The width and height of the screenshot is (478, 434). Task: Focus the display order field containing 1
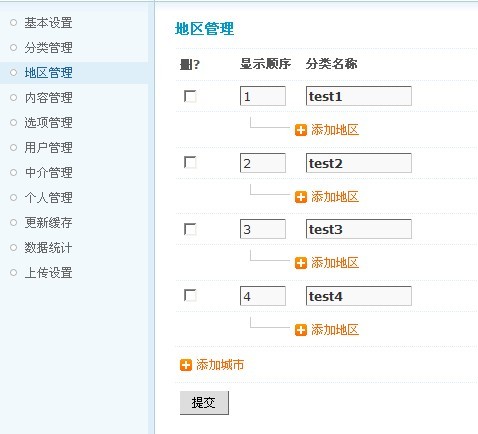(x=263, y=96)
